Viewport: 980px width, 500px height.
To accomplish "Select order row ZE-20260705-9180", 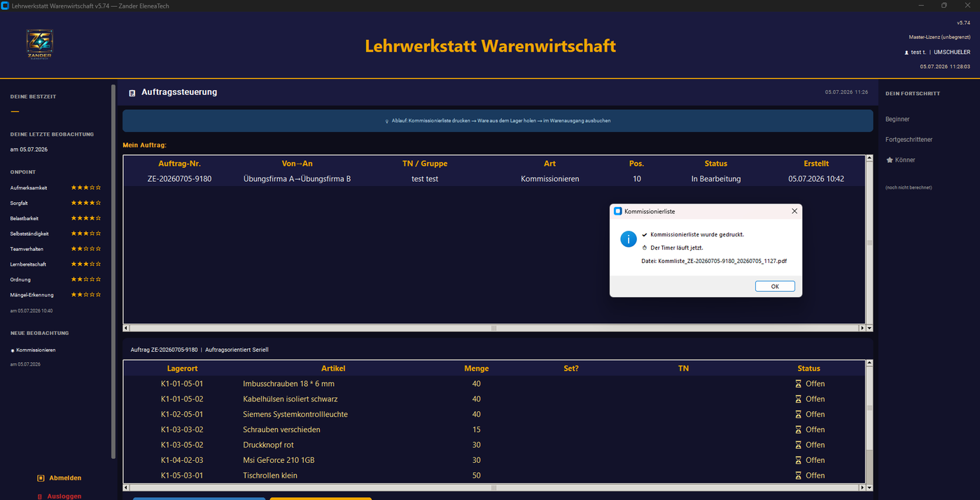I will pos(494,179).
